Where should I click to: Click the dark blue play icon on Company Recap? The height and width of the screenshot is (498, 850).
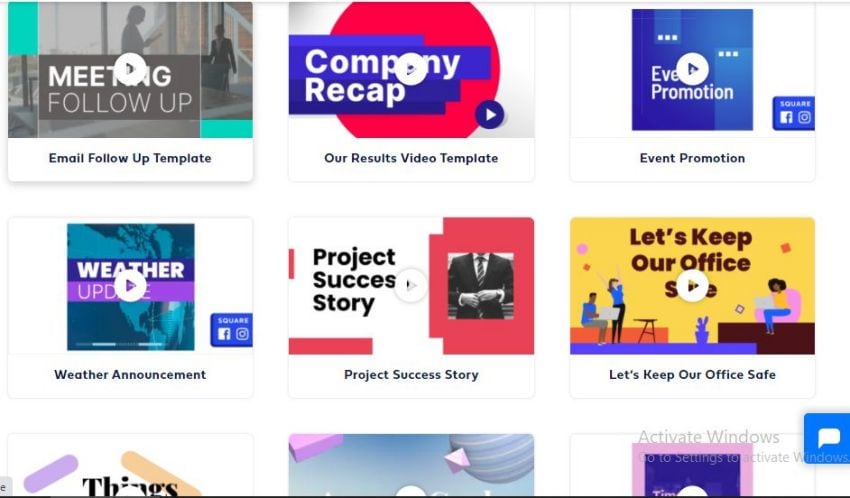pos(490,115)
